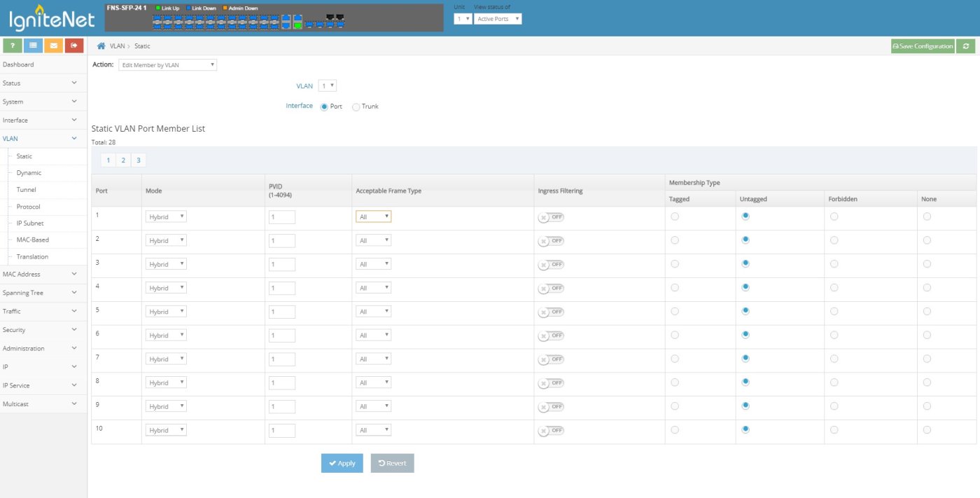Click the home icon in breadcrumb
The image size is (980, 498).
point(101,46)
